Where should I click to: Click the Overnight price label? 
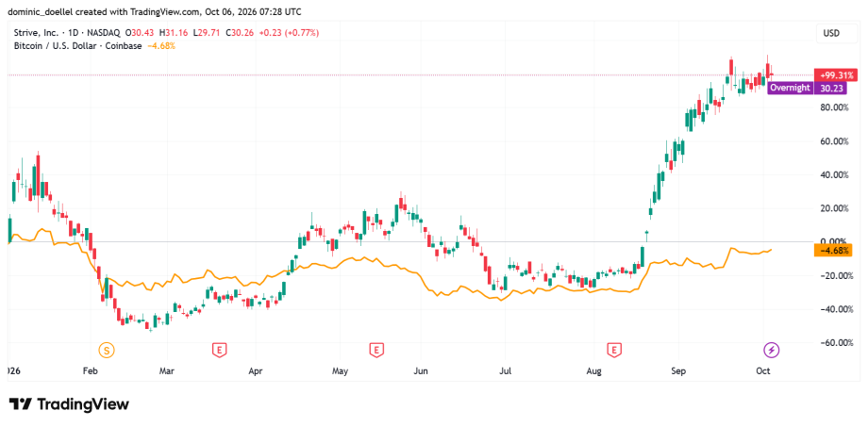click(790, 88)
